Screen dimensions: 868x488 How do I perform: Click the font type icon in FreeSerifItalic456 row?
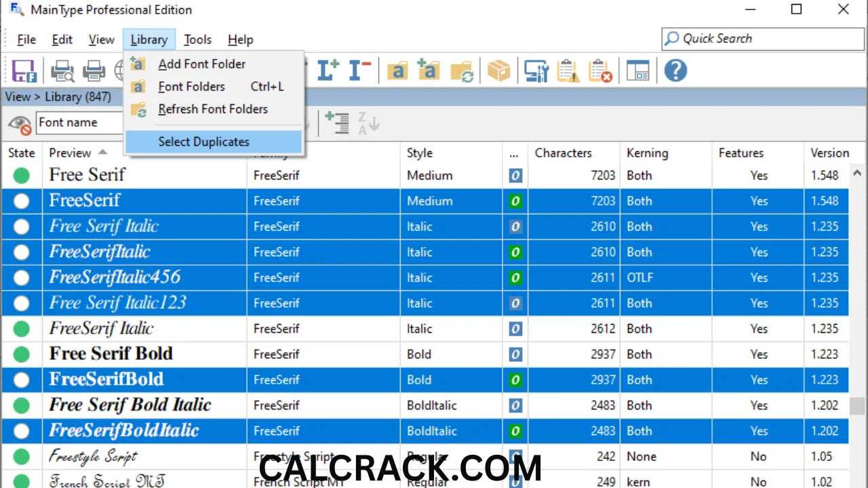pyautogui.click(x=515, y=278)
